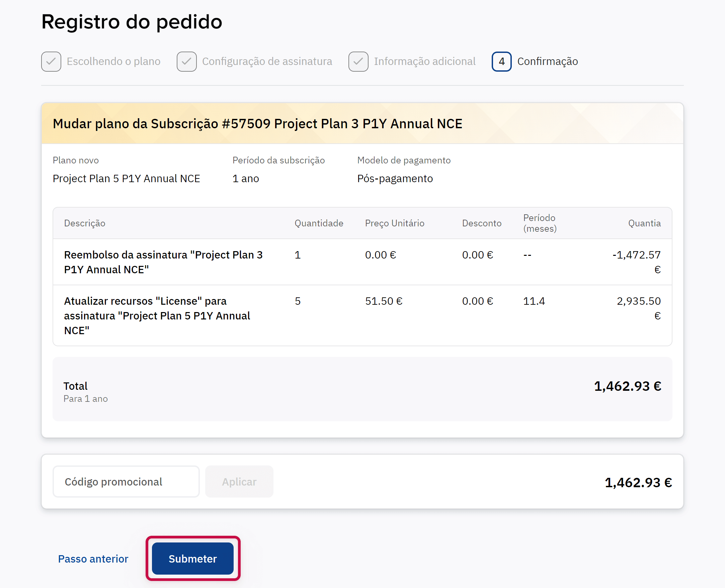Click the Escolhendo o plano checkmark icon

pyautogui.click(x=51, y=61)
